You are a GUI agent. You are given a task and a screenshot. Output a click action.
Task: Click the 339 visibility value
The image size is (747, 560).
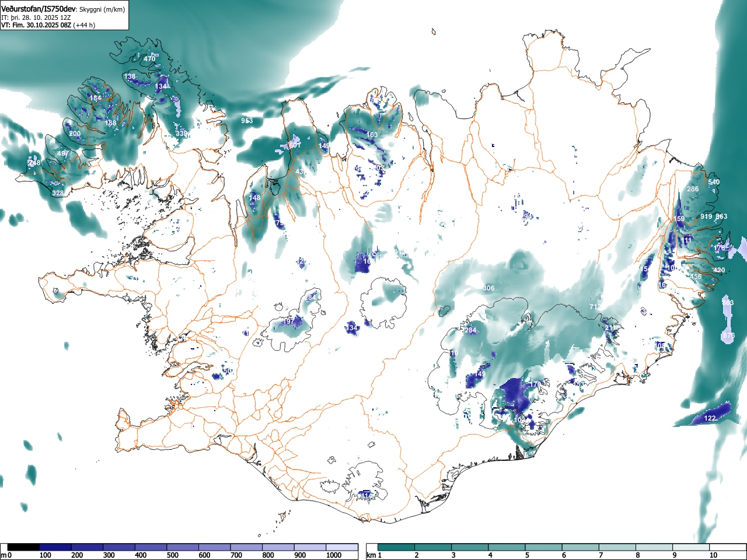coord(181,134)
